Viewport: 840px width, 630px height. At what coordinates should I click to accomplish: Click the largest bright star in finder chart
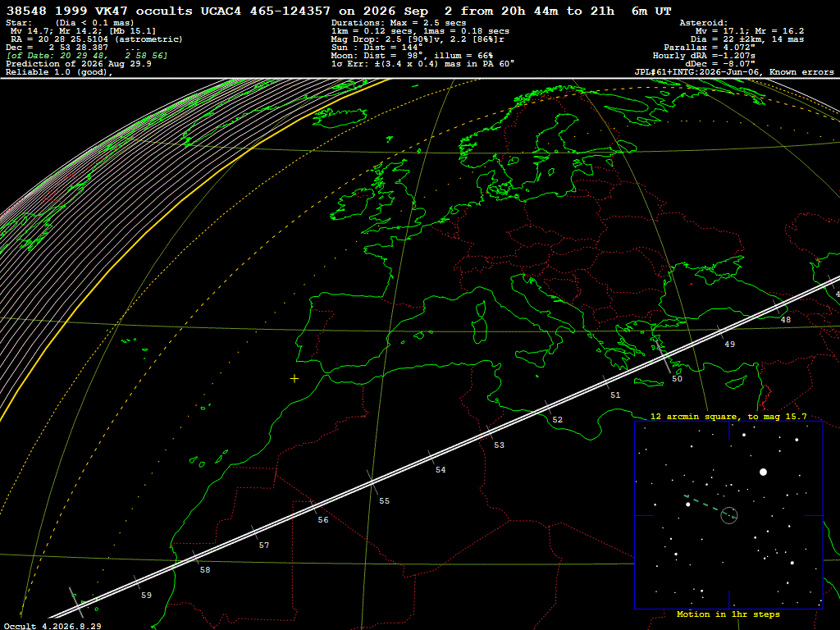[x=764, y=472]
